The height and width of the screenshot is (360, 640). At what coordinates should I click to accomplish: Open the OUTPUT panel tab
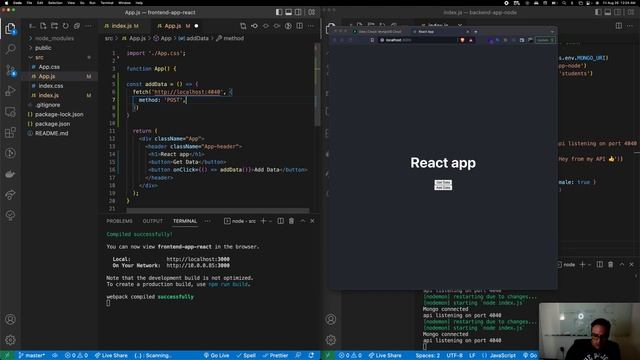tap(153, 221)
